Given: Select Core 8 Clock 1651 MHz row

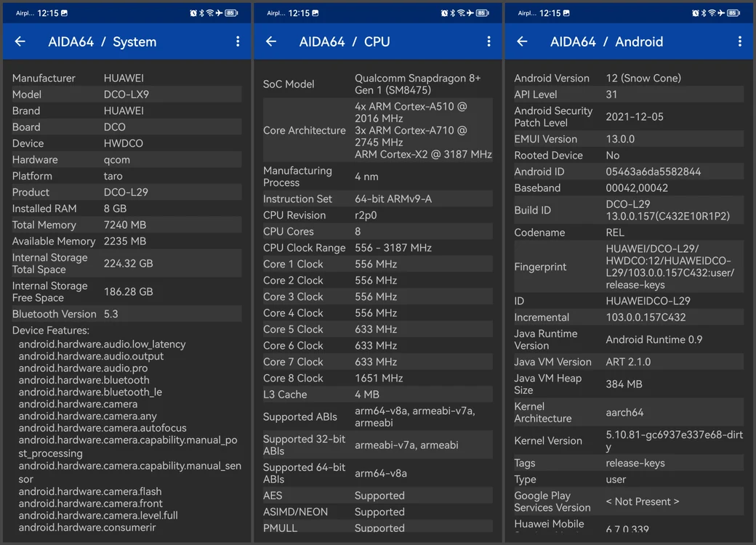Looking at the screenshot, I should [x=378, y=379].
